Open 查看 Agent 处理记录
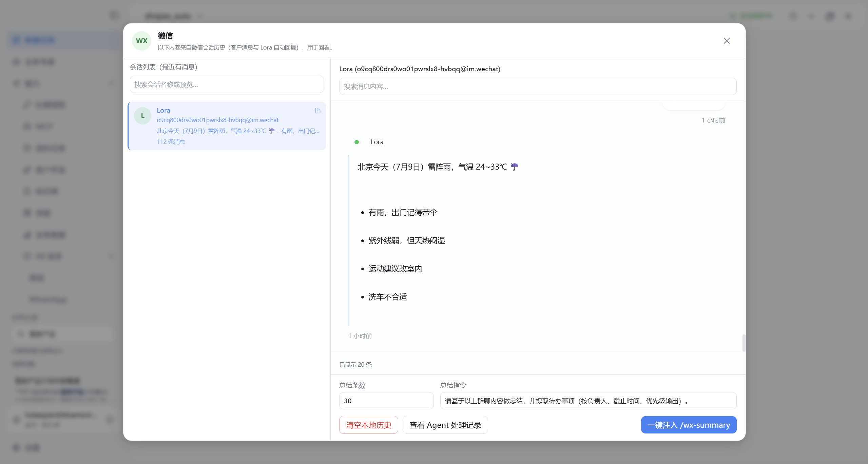The height and width of the screenshot is (464, 868). [445, 425]
